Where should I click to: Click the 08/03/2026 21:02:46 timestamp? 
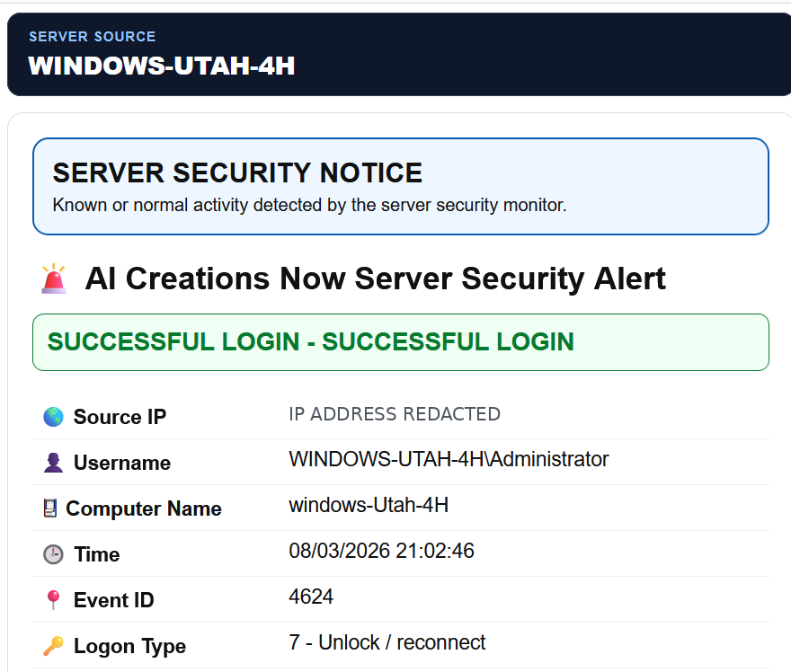(x=381, y=551)
